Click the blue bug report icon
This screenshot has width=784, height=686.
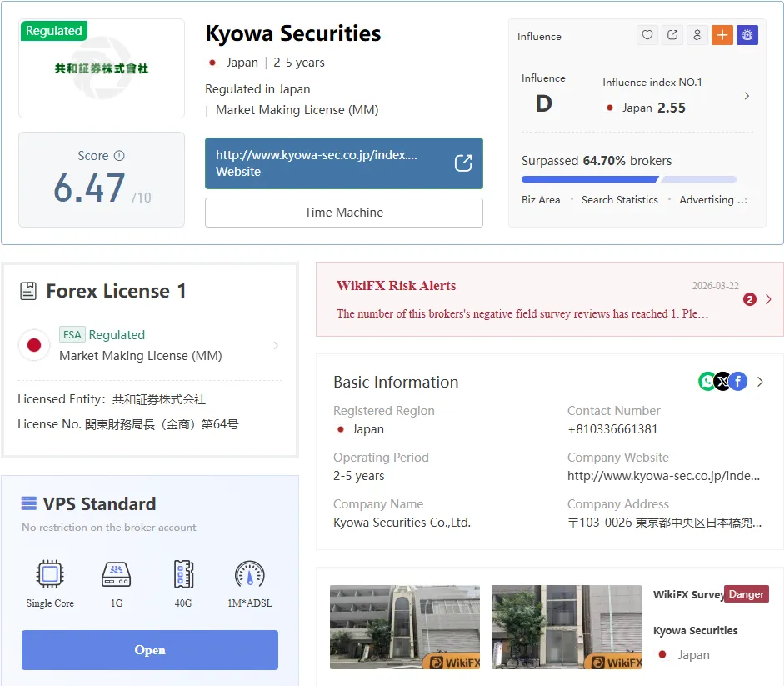coord(747,35)
